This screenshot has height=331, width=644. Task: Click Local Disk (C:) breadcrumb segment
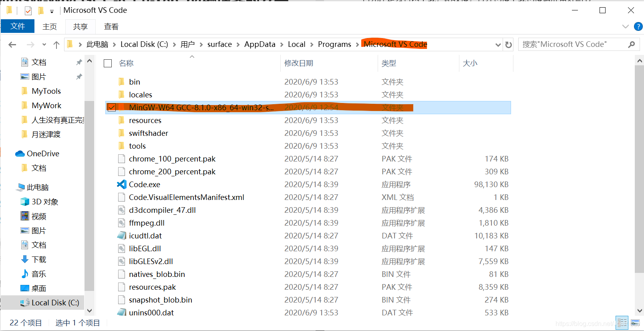144,44
